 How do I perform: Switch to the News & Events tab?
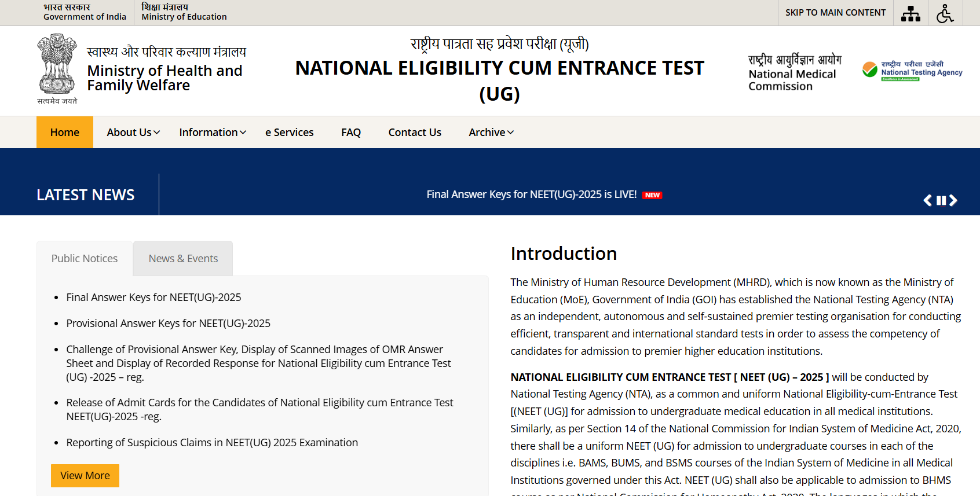[x=183, y=258]
